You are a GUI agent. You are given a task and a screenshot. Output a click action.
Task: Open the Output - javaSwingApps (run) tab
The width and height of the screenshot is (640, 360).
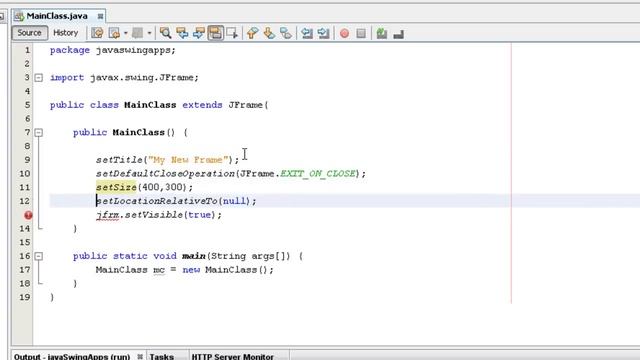(x=72, y=356)
